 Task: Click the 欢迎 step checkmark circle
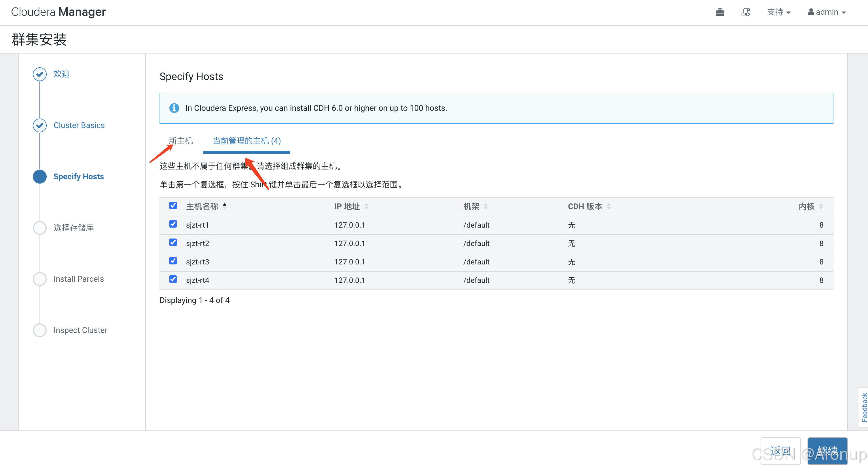(x=39, y=74)
